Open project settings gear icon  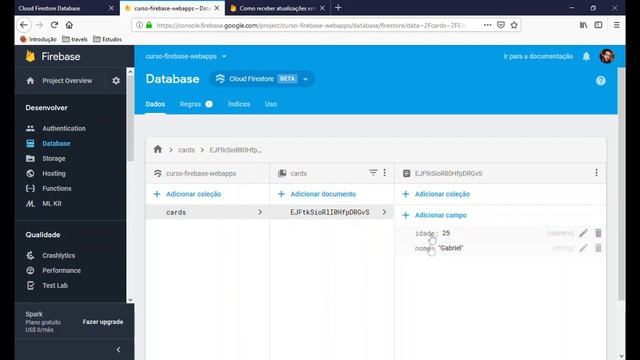116,81
